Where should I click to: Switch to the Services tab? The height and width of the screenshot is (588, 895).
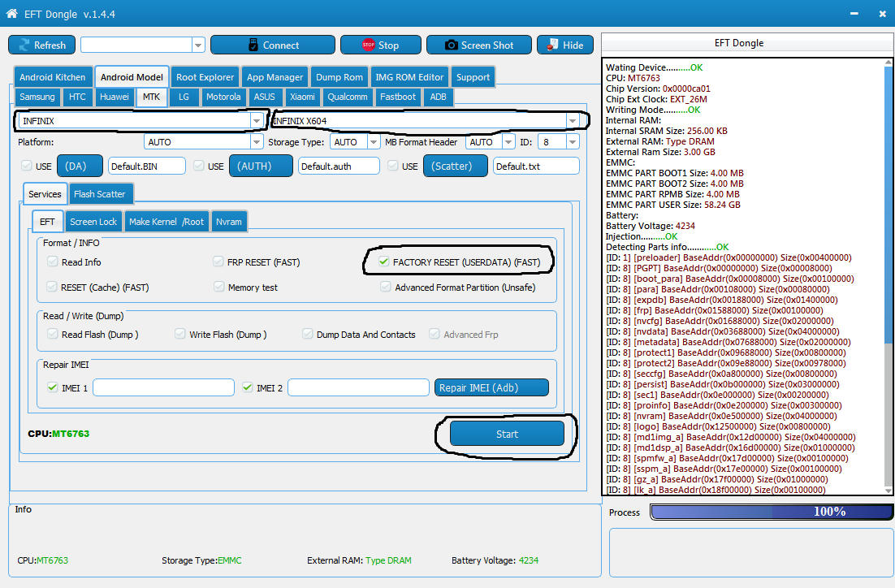pos(45,194)
